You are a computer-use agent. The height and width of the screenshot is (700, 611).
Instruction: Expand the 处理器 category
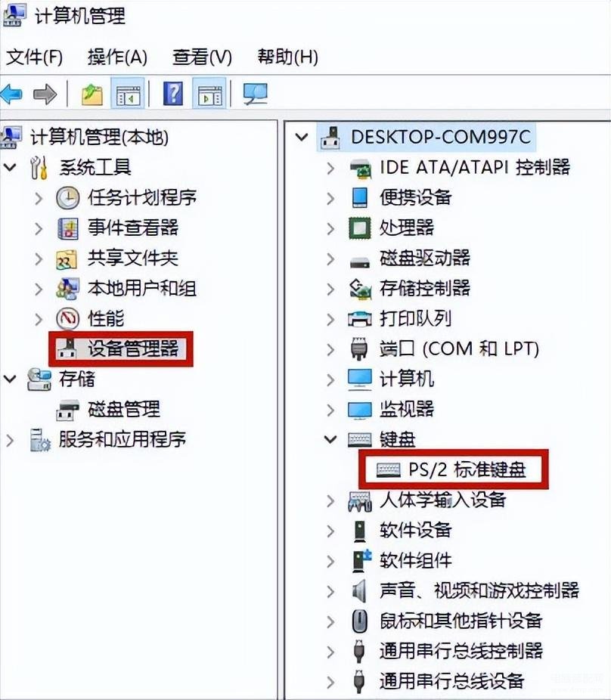point(330,228)
